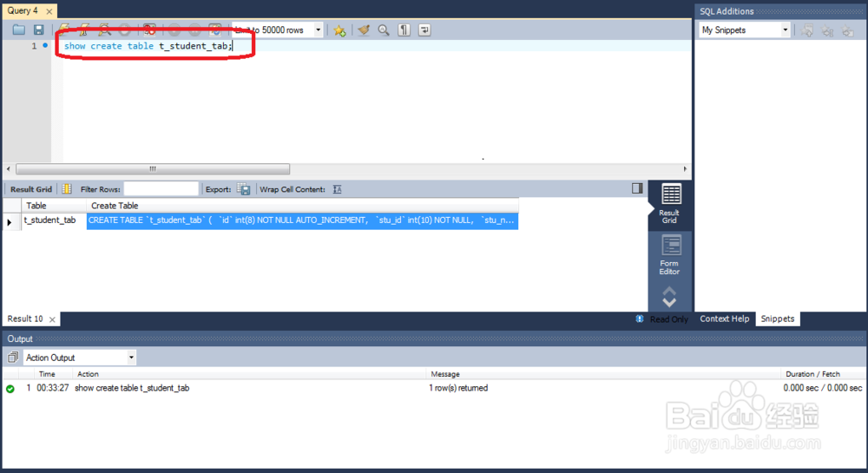868x473 pixels.
Task: Click third snippet toolbar icon in SQL Additions
Action: 847,31
